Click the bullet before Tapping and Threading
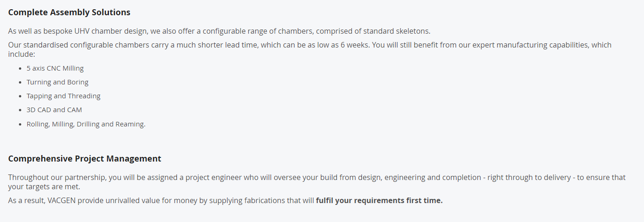Image resolution: width=644 pixels, height=222 pixels. click(x=21, y=96)
